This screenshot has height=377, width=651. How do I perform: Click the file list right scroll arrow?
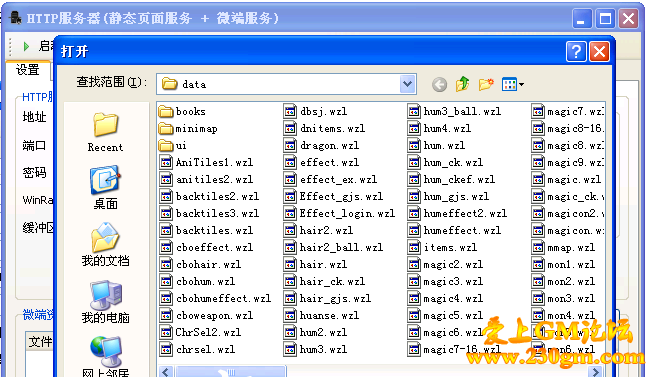click(x=596, y=372)
